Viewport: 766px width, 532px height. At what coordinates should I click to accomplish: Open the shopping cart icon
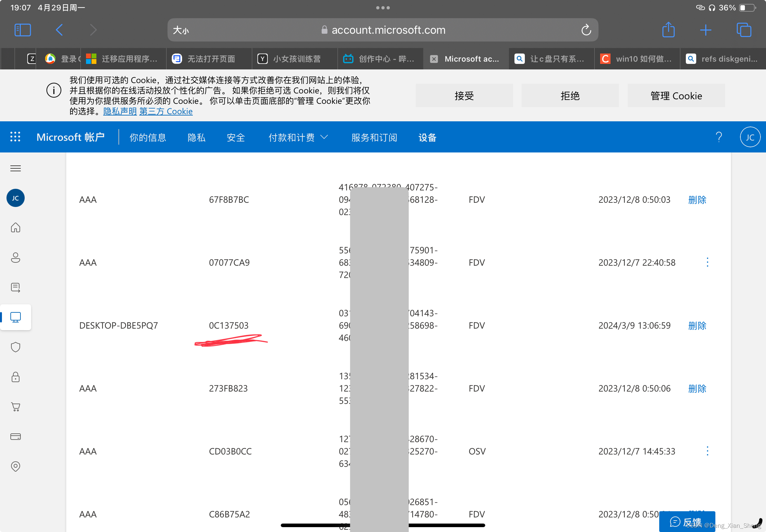tap(15, 407)
